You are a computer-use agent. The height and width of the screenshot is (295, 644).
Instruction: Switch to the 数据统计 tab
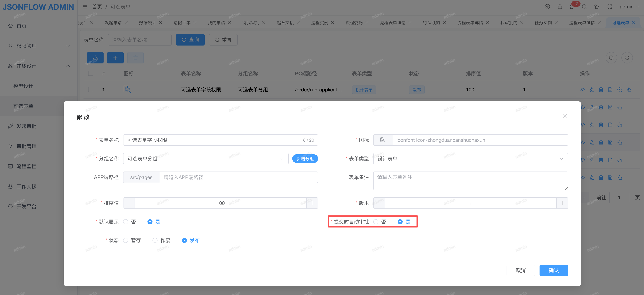[x=147, y=23]
